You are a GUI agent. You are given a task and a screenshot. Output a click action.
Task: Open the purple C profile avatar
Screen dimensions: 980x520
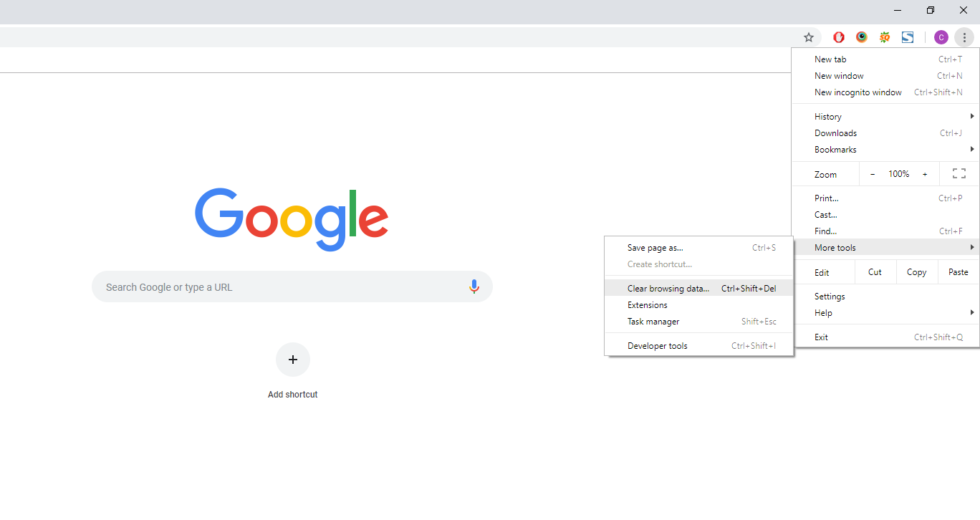click(x=941, y=37)
